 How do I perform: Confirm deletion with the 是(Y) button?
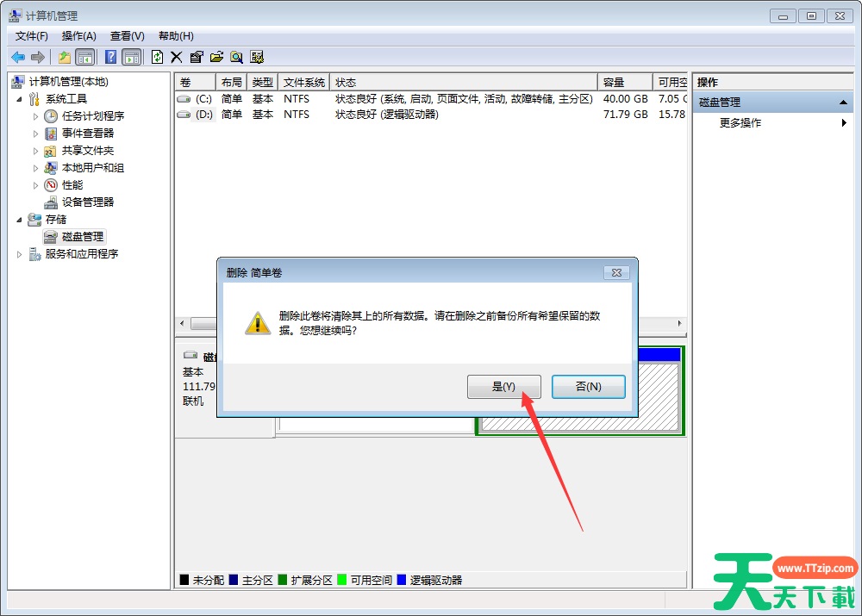[503, 387]
